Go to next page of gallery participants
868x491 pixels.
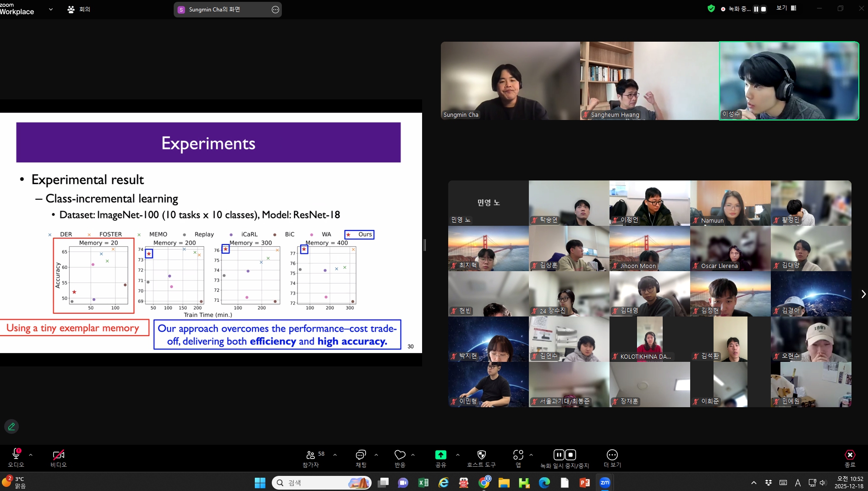[863, 294]
